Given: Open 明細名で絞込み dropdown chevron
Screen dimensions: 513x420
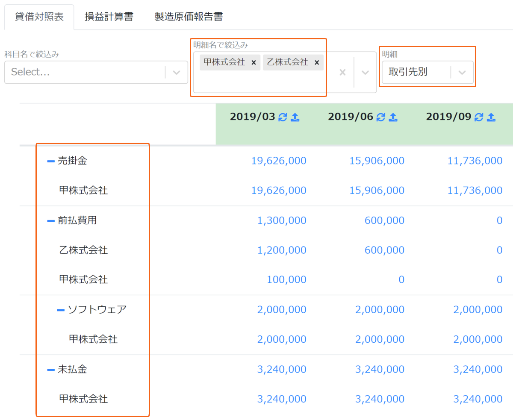Looking at the screenshot, I should tap(365, 72).
